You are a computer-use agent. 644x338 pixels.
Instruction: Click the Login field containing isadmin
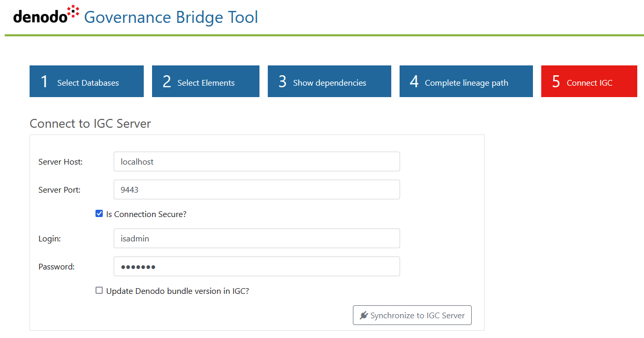pos(257,238)
